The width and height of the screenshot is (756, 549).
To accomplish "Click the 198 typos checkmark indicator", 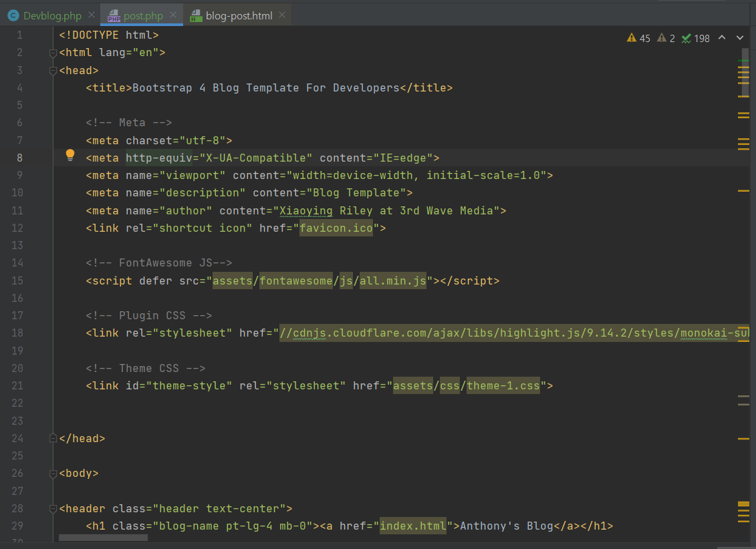I will pyautogui.click(x=686, y=38).
